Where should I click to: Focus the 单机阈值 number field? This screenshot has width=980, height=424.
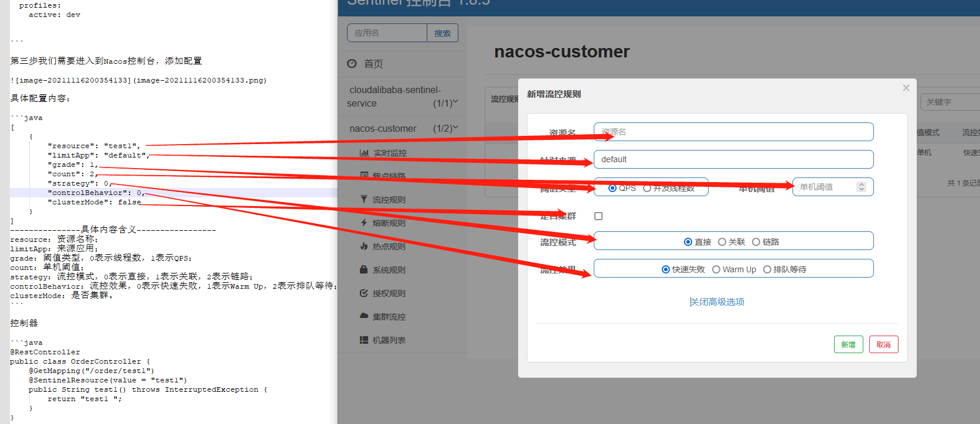point(833,187)
